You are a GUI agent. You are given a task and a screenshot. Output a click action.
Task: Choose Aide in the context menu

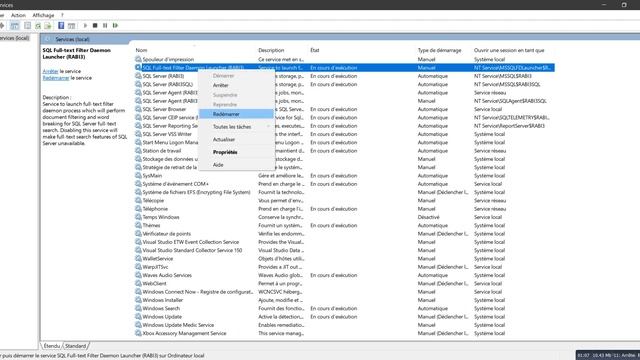point(236,165)
